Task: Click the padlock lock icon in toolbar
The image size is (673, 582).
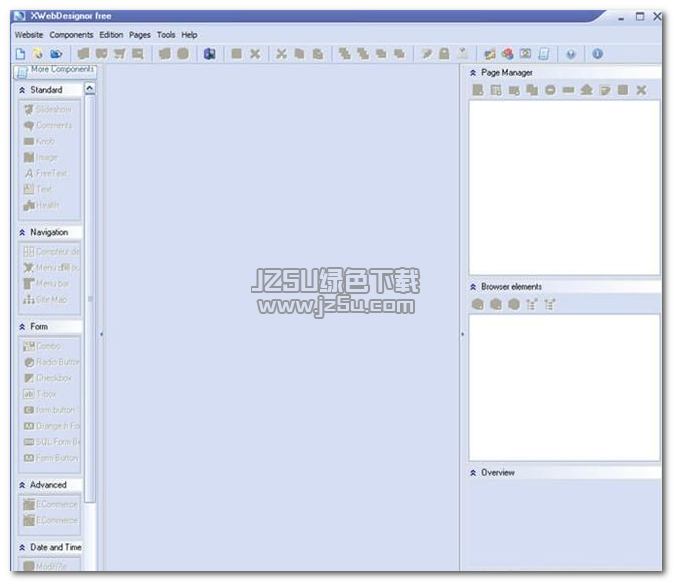Action: tap(444, 54)
